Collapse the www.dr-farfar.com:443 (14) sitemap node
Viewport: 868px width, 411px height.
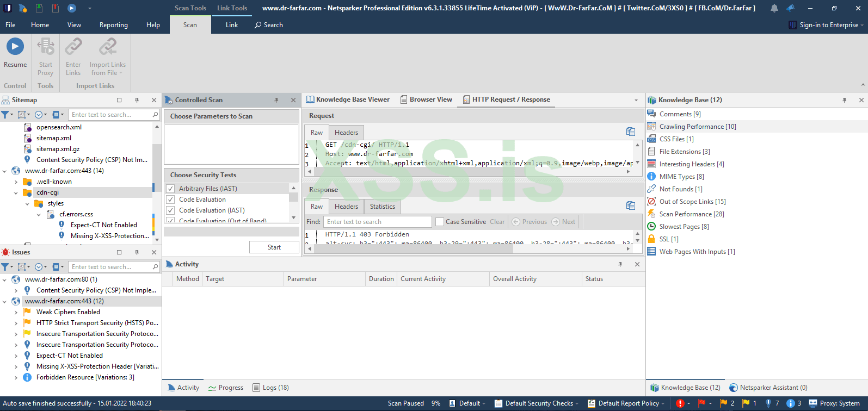tap(5, 171)
